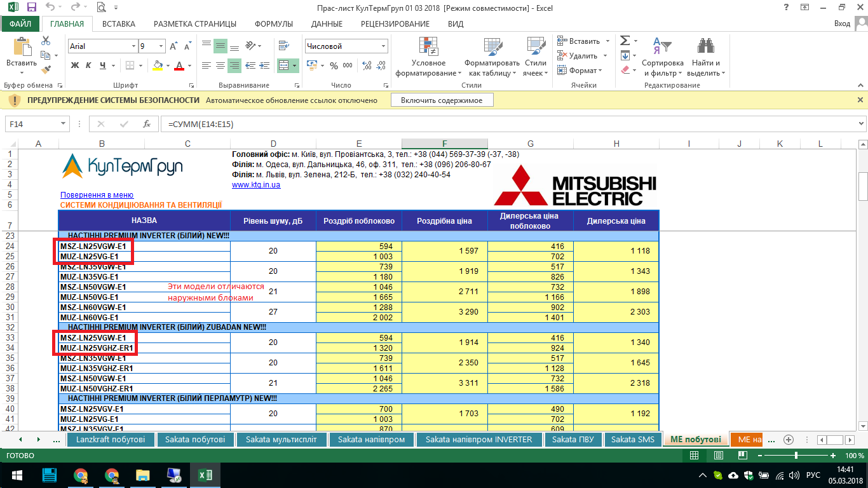Copy the selected cells
Image resolution: width=868 pixels, height=488 pixels.
click(x=46, y=55)
